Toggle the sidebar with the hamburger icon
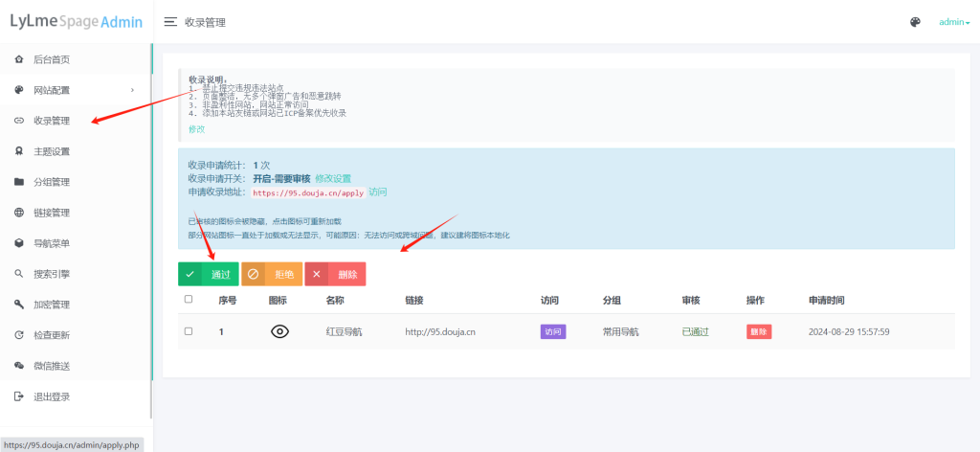980x452 pixels. pyautogui.click(x=170, y=22)
